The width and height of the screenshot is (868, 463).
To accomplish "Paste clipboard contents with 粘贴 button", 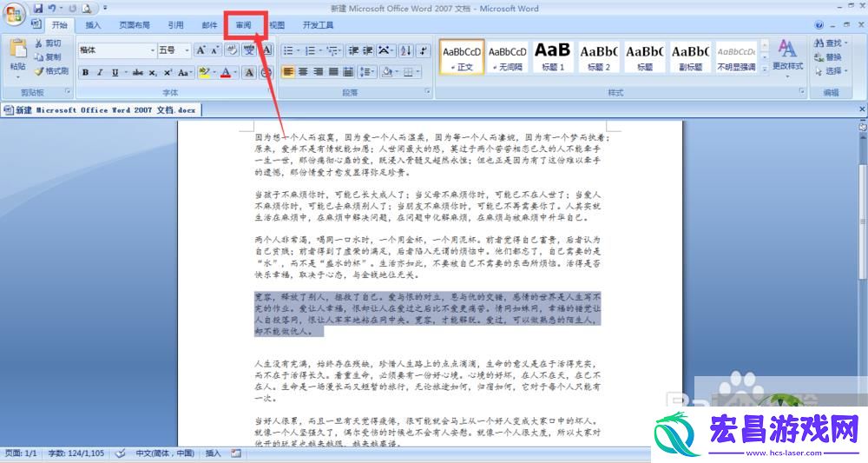I will pos(17,58).
